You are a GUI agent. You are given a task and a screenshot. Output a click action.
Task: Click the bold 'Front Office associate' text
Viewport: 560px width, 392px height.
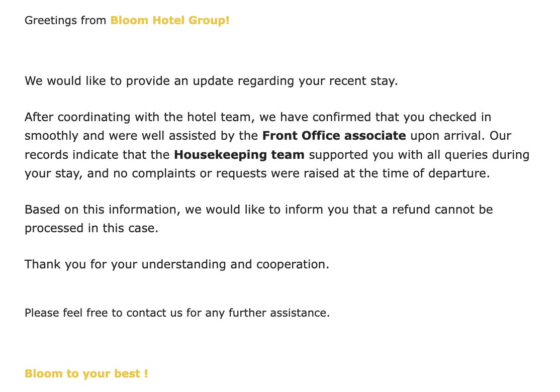334,136
